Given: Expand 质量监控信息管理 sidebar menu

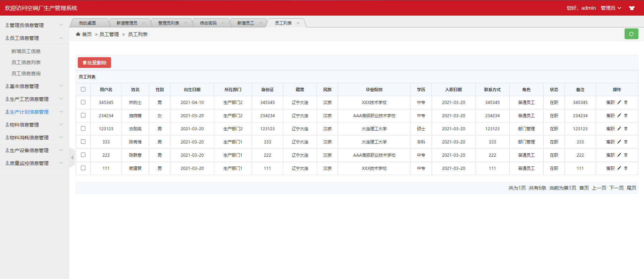Looking at the screenshot, I should coord(34,163).
